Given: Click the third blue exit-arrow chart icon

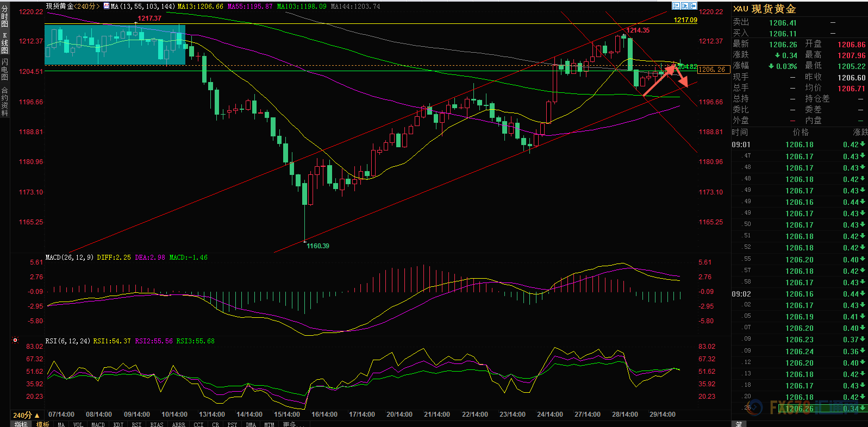Looking at the screenshot, I should click(x=693, y=6).
